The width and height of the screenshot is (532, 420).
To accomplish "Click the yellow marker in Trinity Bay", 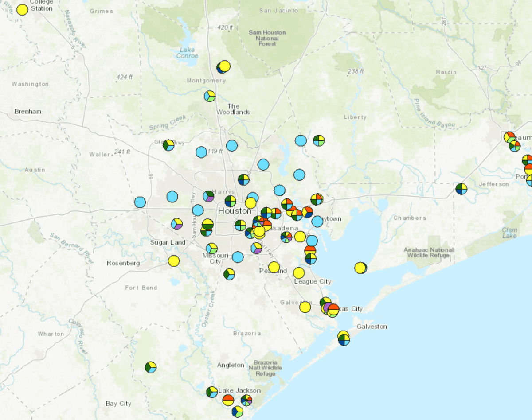I will (360, 268).
